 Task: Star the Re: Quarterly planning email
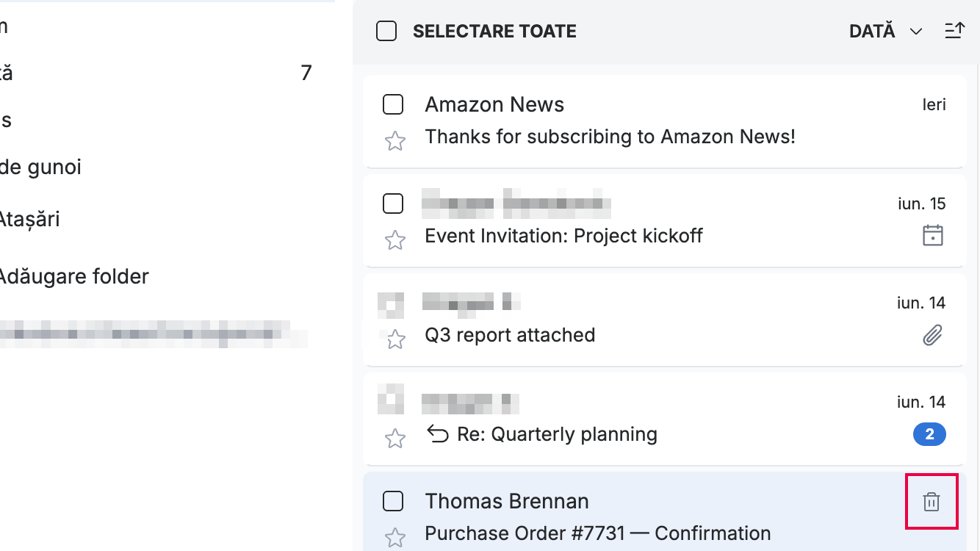[395, 439]
